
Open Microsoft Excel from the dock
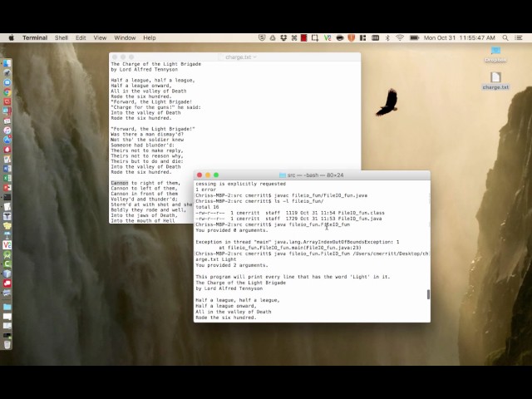pyautogui.click(x=7, y=178)
